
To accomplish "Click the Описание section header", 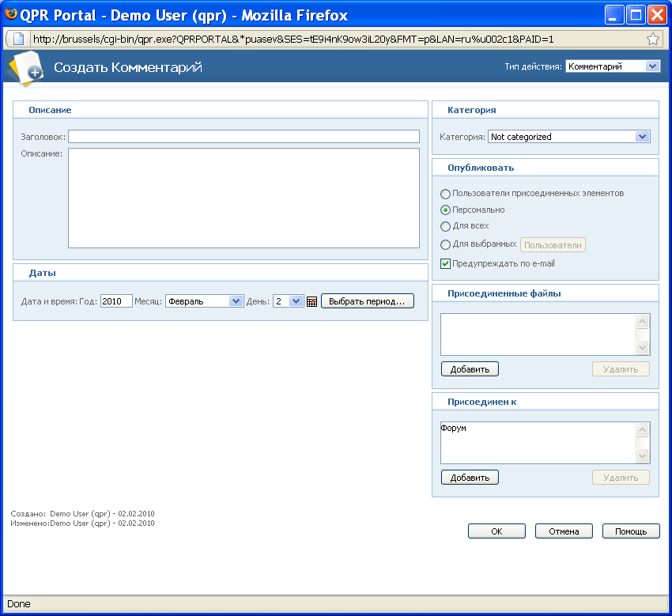I will [x=50, y=110].
